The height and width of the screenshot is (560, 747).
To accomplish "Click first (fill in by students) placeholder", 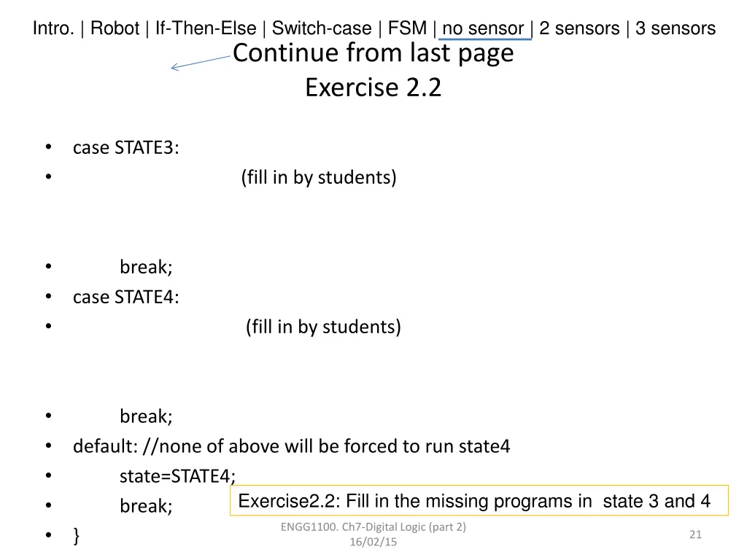I will point(319,177).
